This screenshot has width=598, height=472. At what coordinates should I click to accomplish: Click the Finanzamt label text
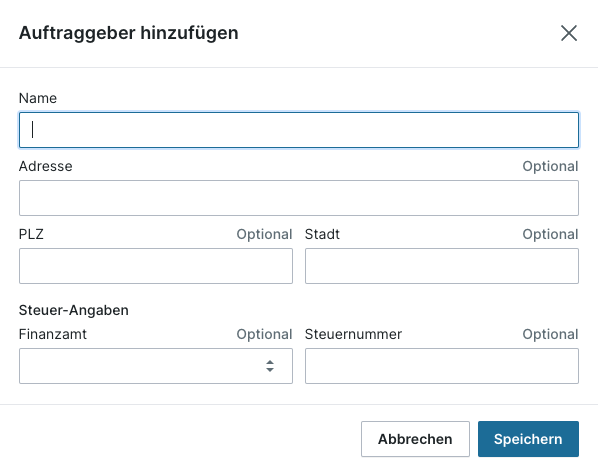coord(53,334)
